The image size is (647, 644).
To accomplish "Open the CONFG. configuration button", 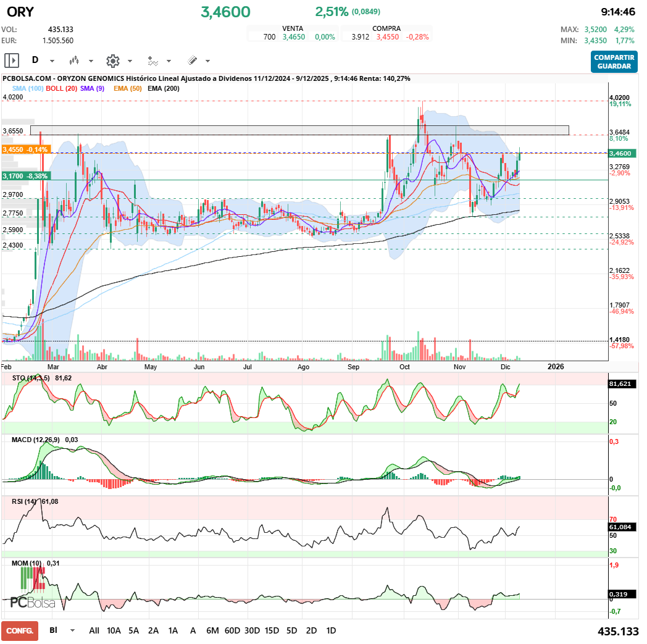I will [x=19, y=631].
